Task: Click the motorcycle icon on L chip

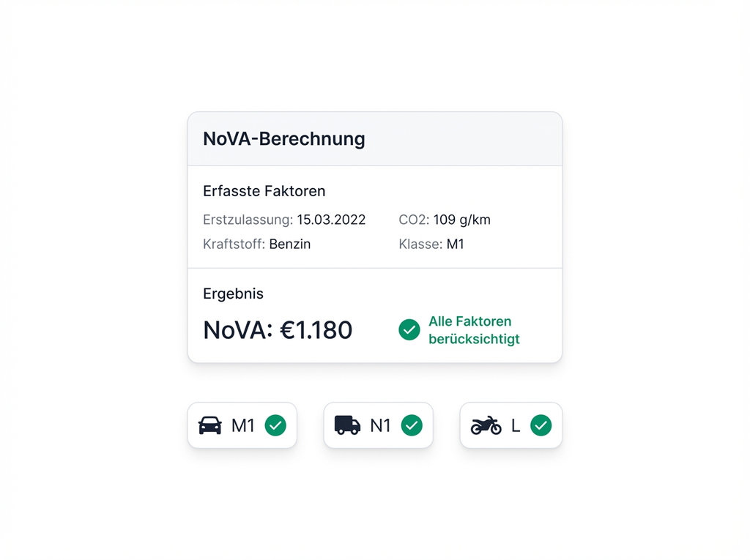Action: 486,425
